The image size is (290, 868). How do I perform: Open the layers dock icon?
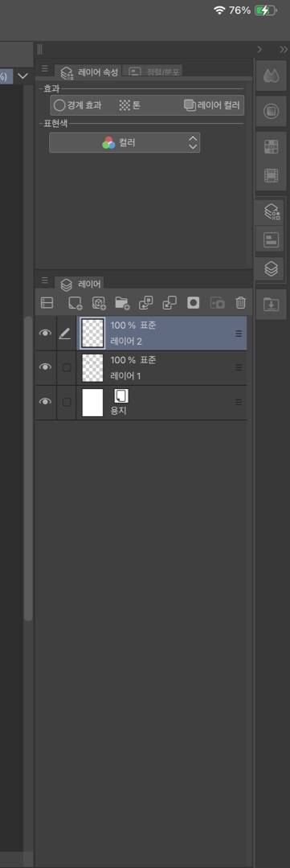[x=272, y=269]
